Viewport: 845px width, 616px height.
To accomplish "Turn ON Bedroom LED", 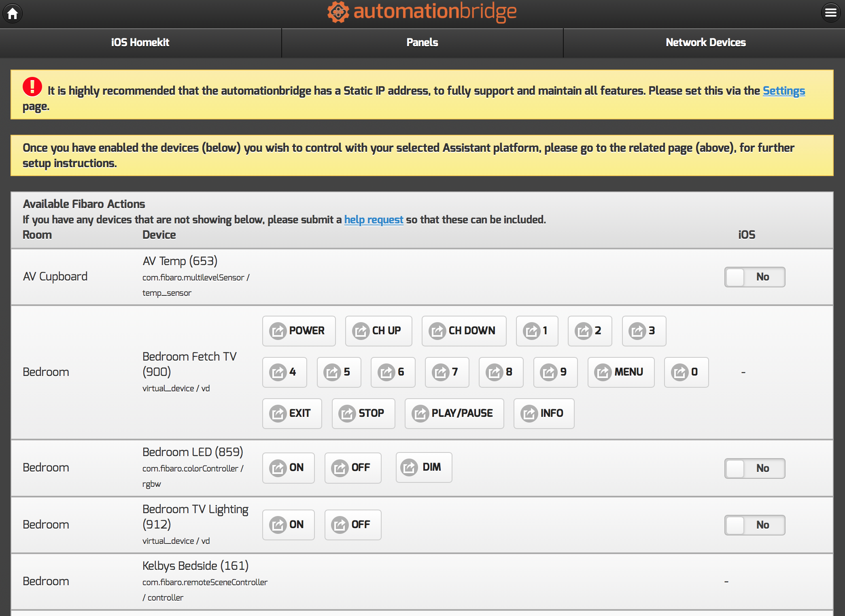I will pos(288,468).
